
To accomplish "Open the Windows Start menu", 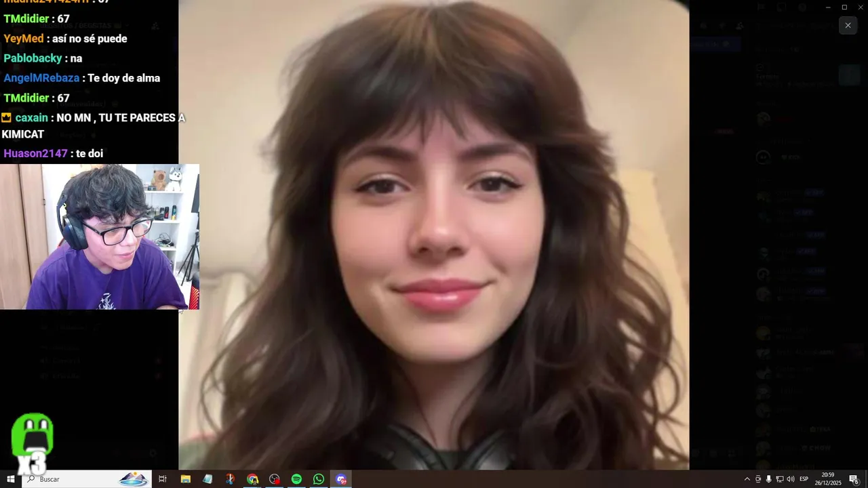I will coord(11,479).
